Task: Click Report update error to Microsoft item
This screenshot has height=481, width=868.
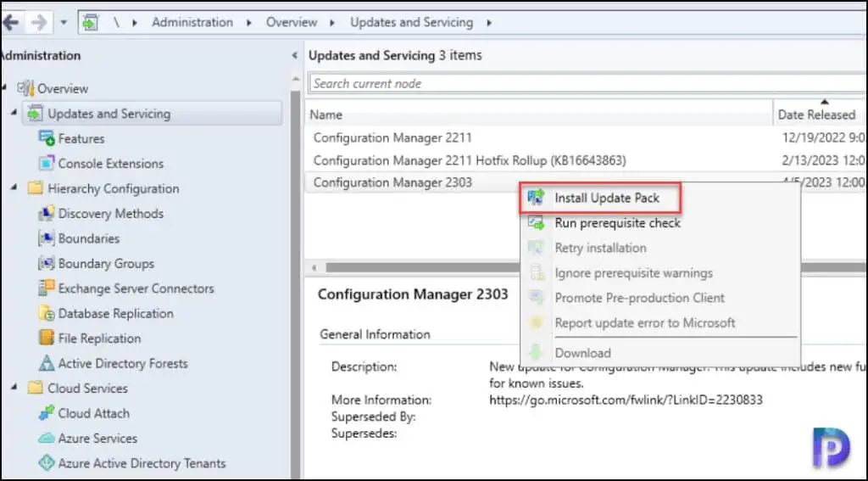Action: [x=659, y=322]
